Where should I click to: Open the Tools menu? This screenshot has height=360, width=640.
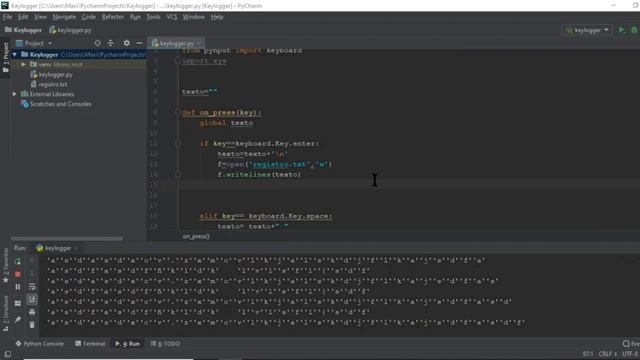click(x=153, y=17)
